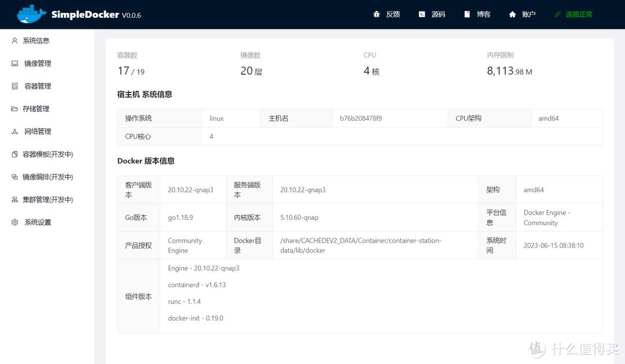Image resolution: width=625 pixels, height=364 pixels.
Task: Click the operating system value linux
Action: coord(216,119)
